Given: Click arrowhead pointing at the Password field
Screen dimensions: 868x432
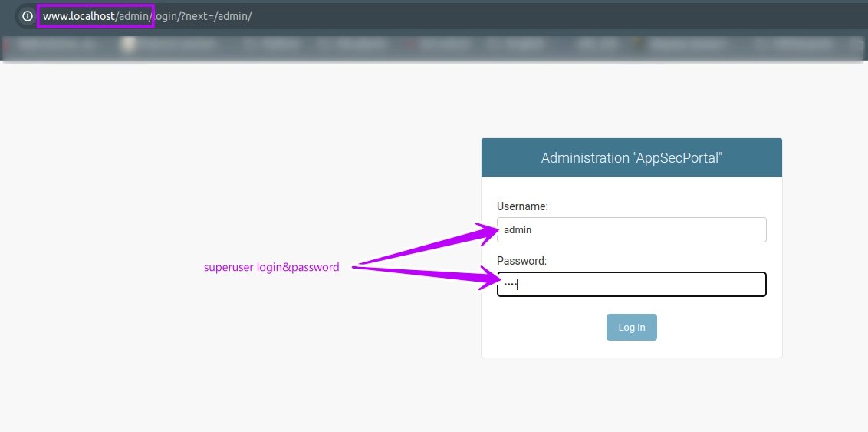Looking at the screenshot, I should point(489,279).
